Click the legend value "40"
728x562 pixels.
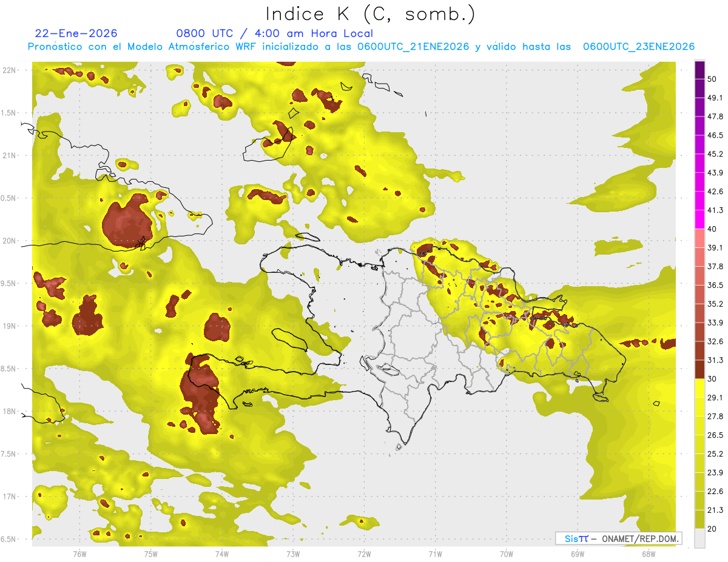pyautogui.click(x=712, y=229)
